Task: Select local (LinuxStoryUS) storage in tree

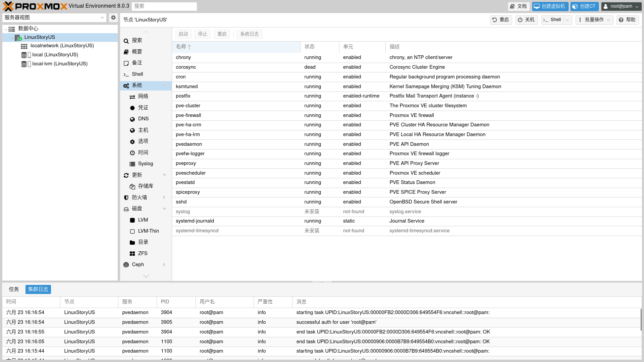Action: pyautogui.click(x=55, y=55)
